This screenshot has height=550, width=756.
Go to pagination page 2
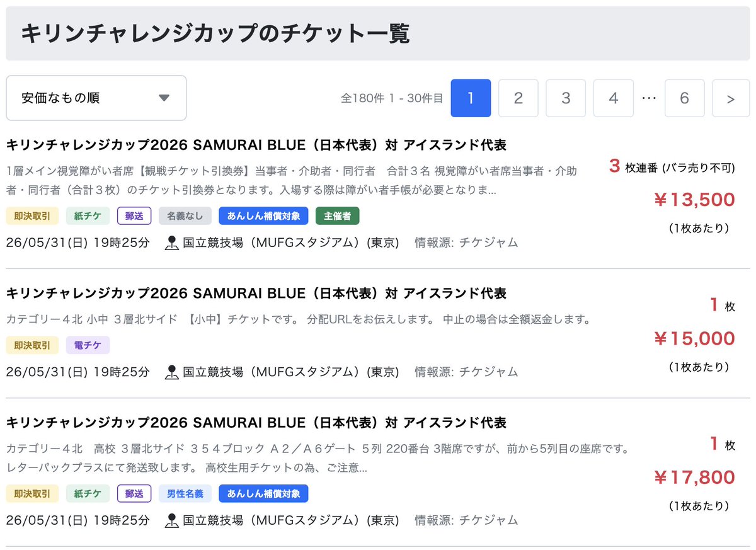[518, 98]
